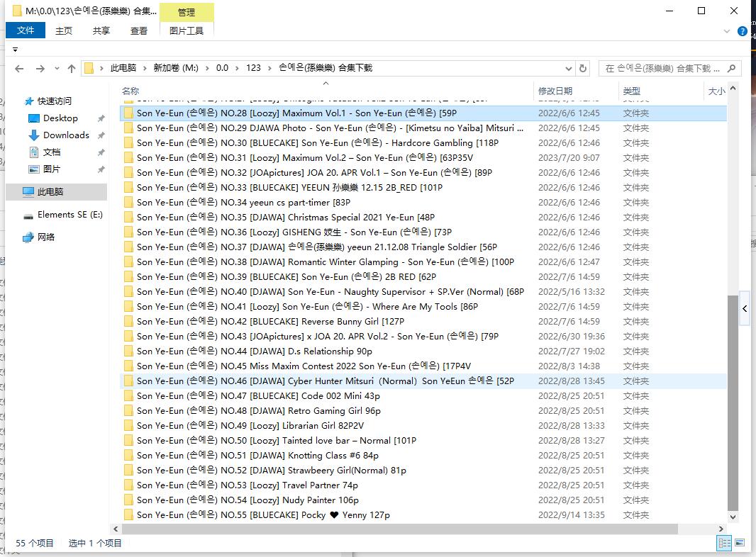This screenshot has width=756, height=557.
Task: Expand address bar history dropdown
Action: click(569, 69)
